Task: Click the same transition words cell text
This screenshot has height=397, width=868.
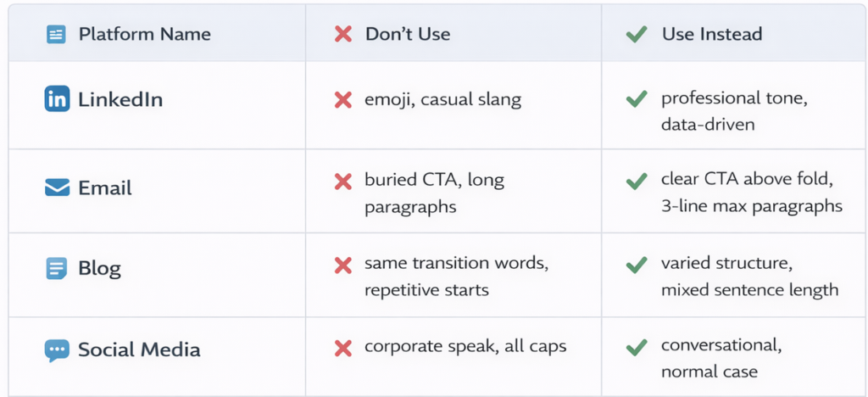Action: click(456, 263)
